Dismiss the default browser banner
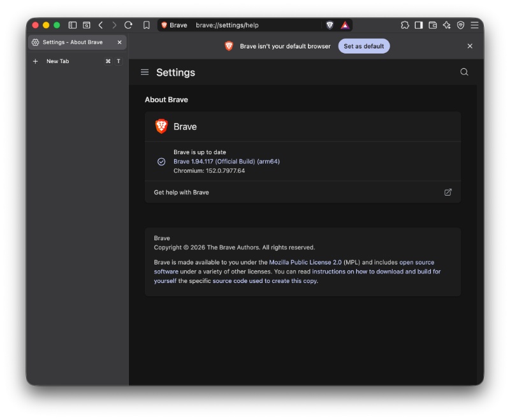This screenshot has height=420, width=510. 470,46
